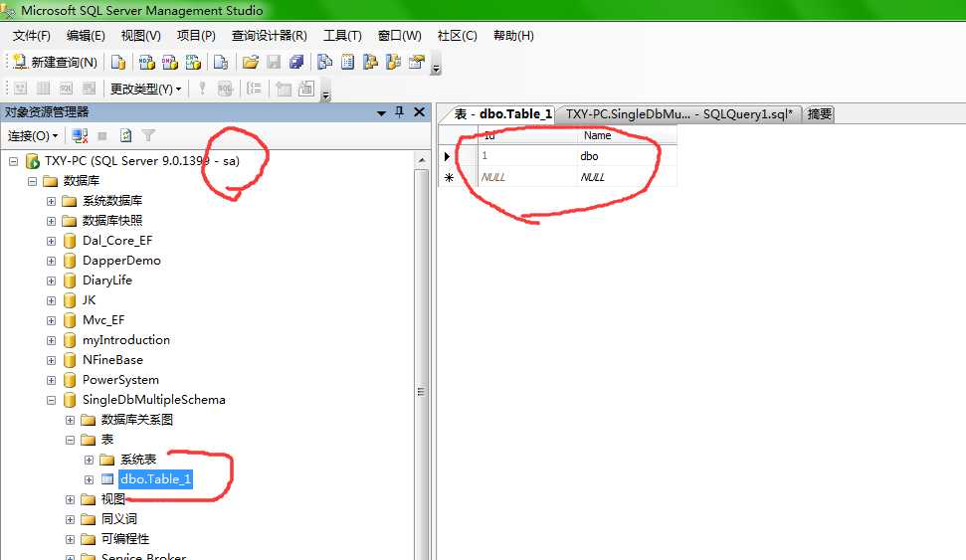This screenshot has height=560, width=966.
Task: Click the Database Engine Query icon
Action: [118, 63]
